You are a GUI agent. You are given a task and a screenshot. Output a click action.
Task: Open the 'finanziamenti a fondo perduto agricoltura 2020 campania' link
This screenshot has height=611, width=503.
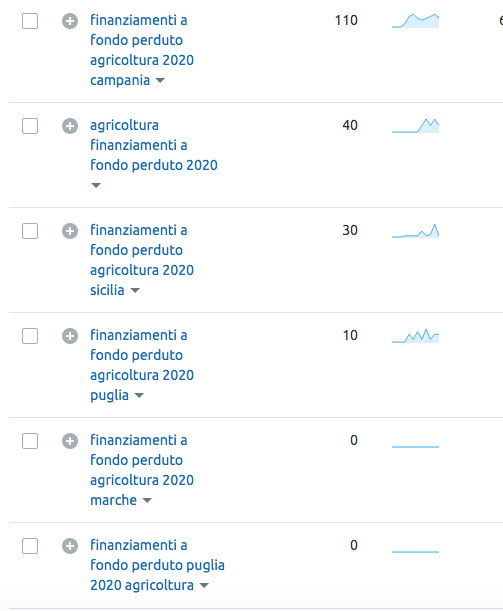click(142, 50)
